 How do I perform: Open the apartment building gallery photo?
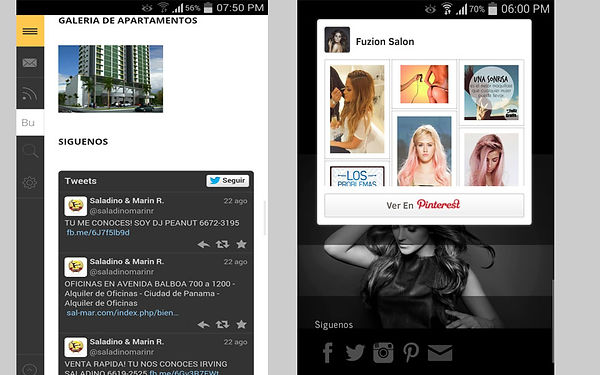point(111,79)
